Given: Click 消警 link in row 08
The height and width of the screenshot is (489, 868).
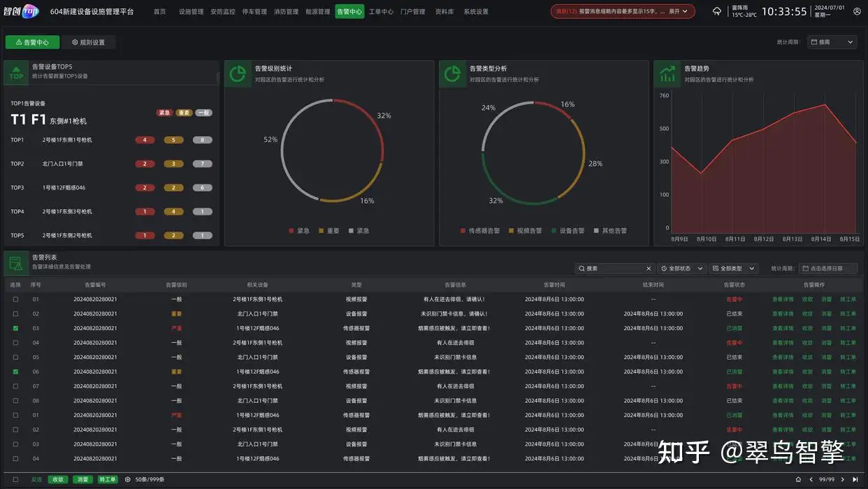Looking at the screenshot, I should [x=827, y=401].
